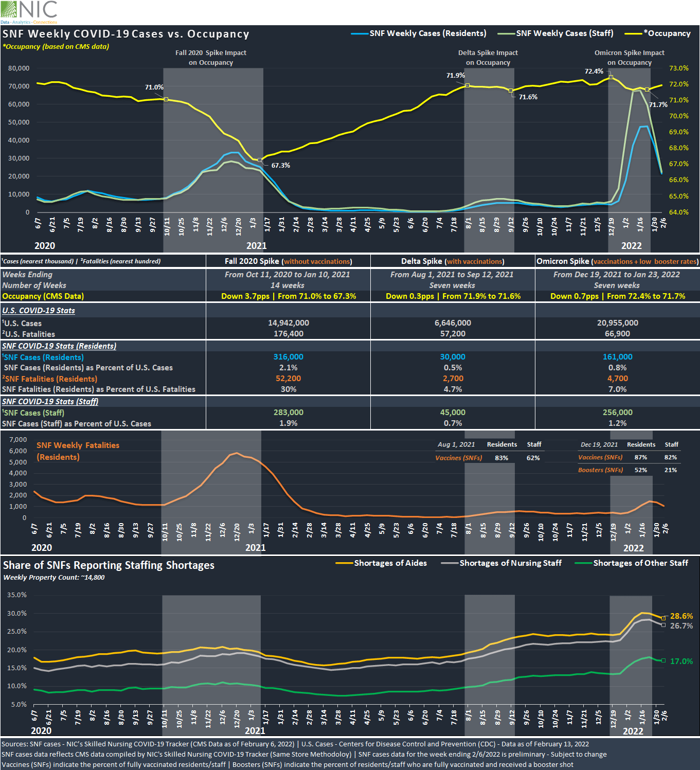Click the 'U.S. COVID-19 Stats' section heading

click(39, 311)
